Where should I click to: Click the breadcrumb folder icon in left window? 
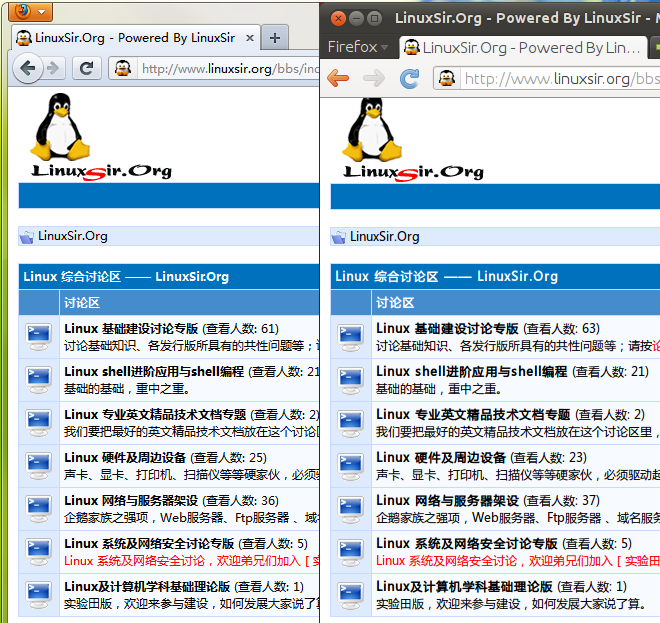pos(27,237)
